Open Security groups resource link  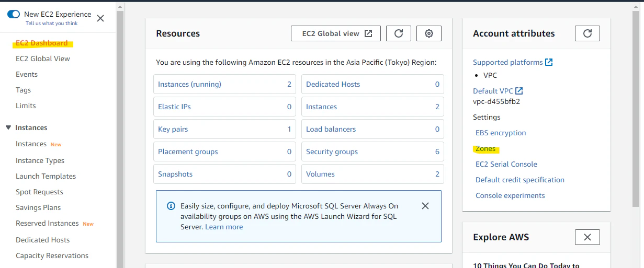(x=332, y=152)
